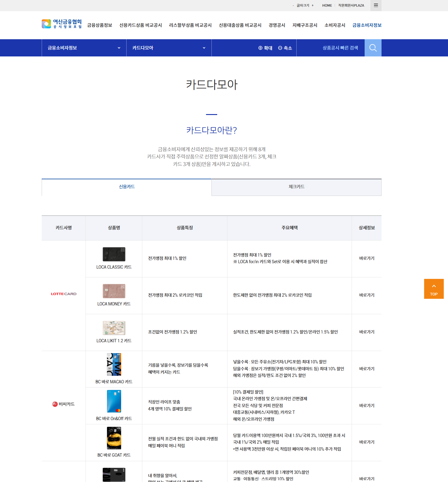448x482 pixels.
Task: Open the 직원회원사PLAZA link
Action: point(351,5)
